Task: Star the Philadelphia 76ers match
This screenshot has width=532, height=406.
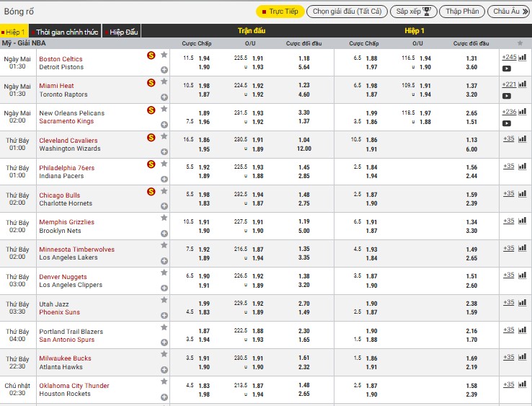Action: (x=164, y=164)
